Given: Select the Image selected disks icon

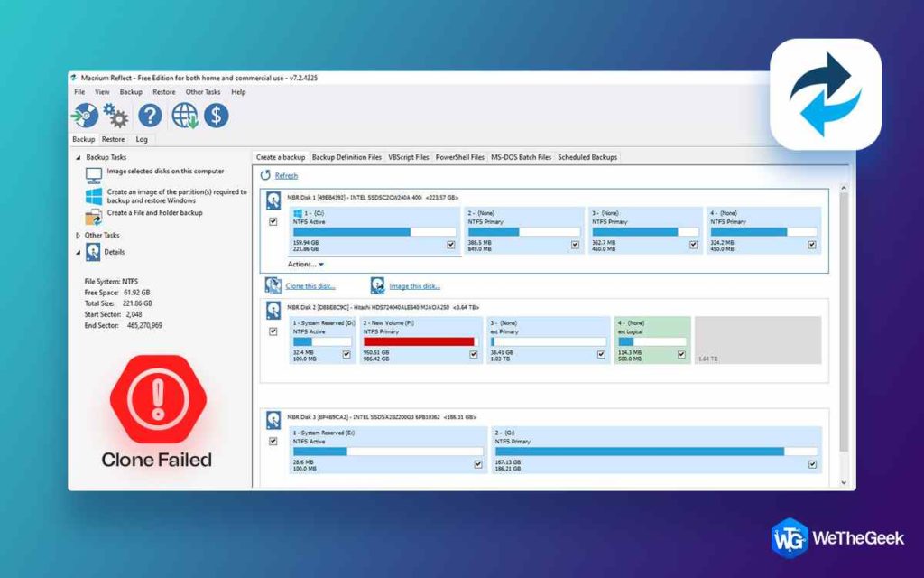Looking at the screenshot, I should point(94,174).
